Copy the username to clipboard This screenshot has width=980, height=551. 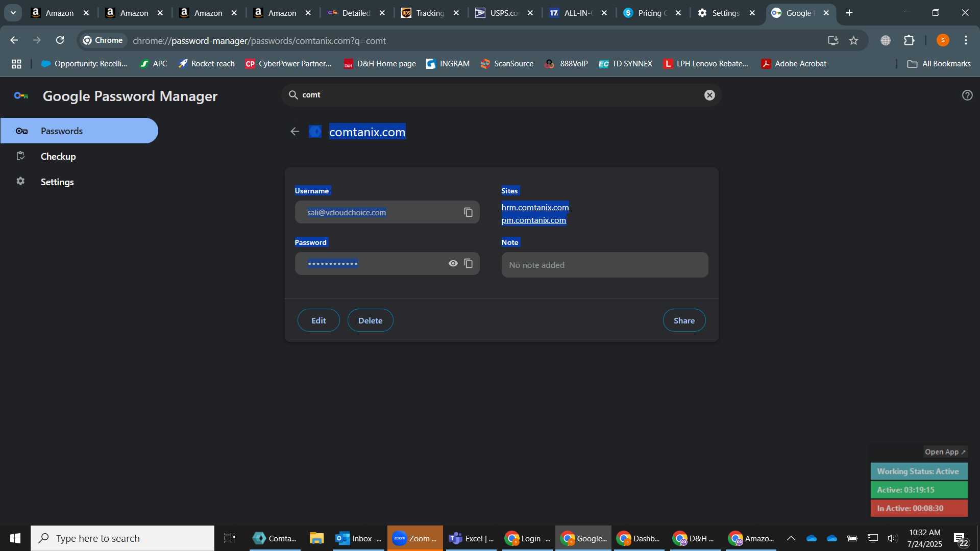coord(468,212)
